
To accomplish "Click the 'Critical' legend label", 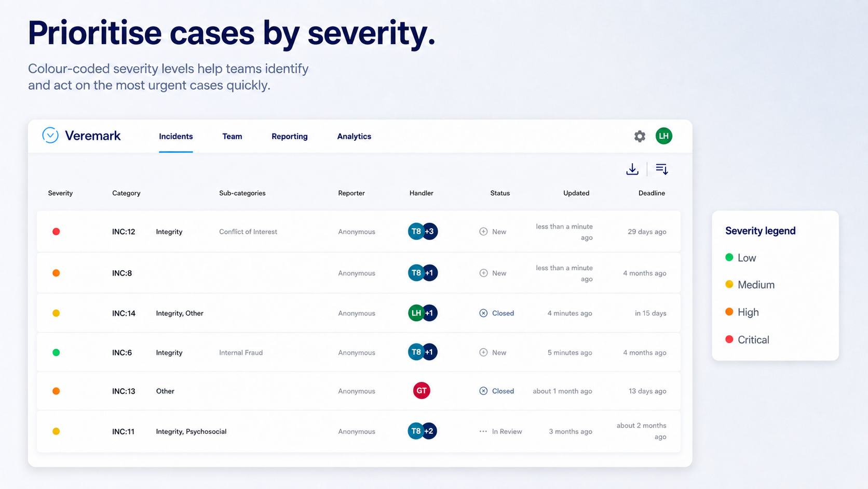I will [753, 339].
